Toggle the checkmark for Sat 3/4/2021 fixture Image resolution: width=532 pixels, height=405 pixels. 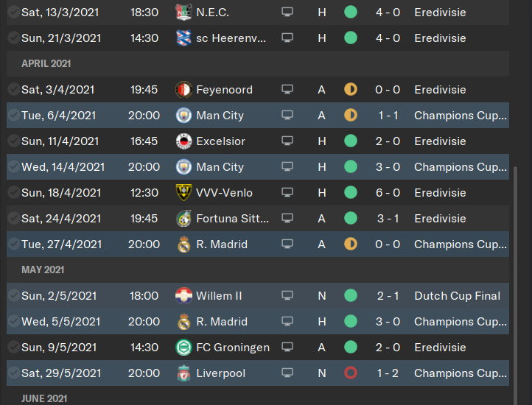coord(13,90)
